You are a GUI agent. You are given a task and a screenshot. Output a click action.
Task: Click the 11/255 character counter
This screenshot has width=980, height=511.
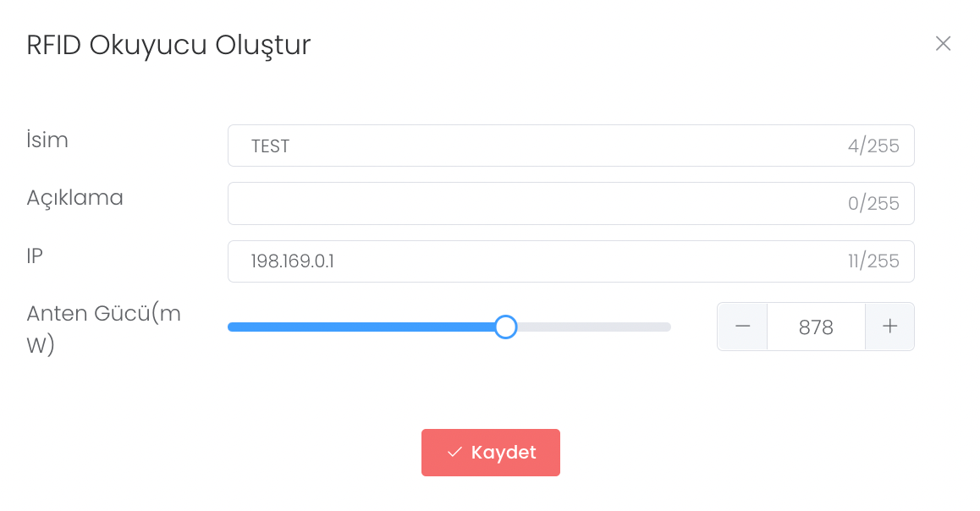873,261
